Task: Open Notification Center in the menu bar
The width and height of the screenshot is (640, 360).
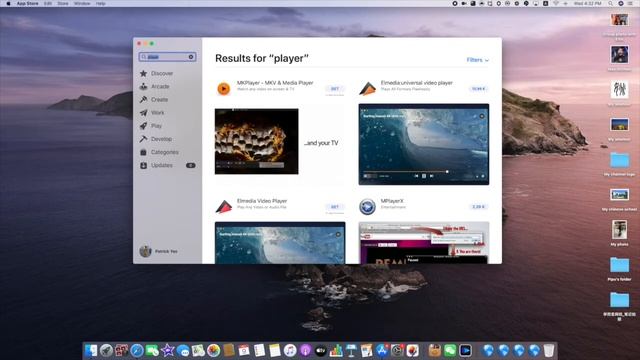Action: coord(630,3)
